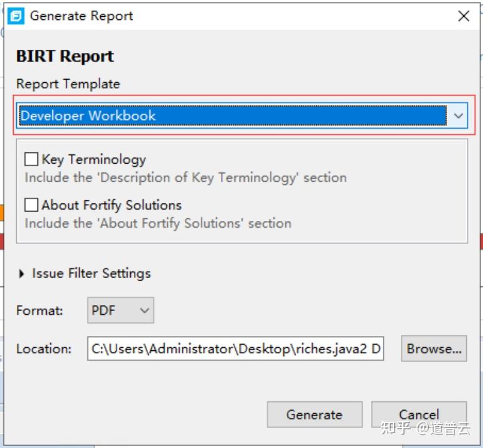The height and width of the screenshot is (448, 483).
Task: Check the About Fortify Solutions option
Action: pos(31,205)
